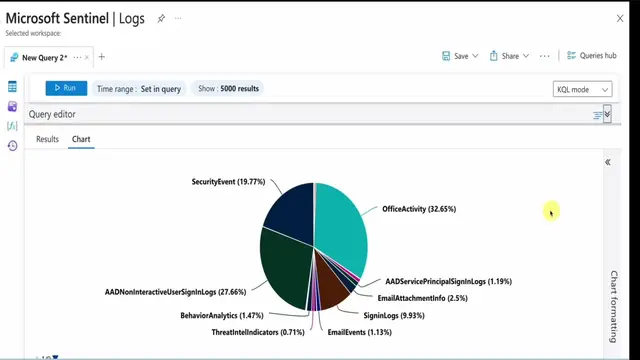
Task: Click the format query icon in editor header
Action: point(597,116)
